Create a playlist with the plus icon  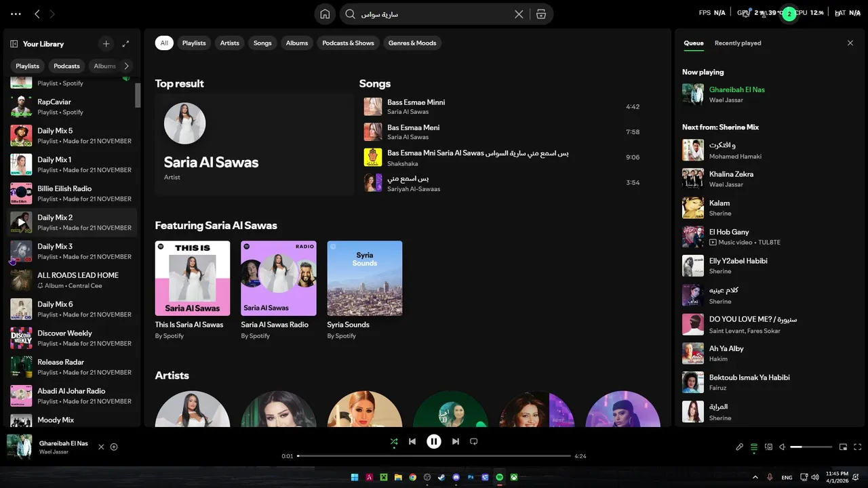click(x=106, y=43)
